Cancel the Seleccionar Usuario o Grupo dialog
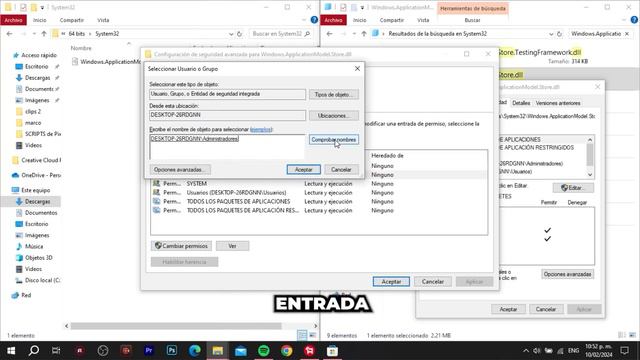640x360 pixels. 341,169
